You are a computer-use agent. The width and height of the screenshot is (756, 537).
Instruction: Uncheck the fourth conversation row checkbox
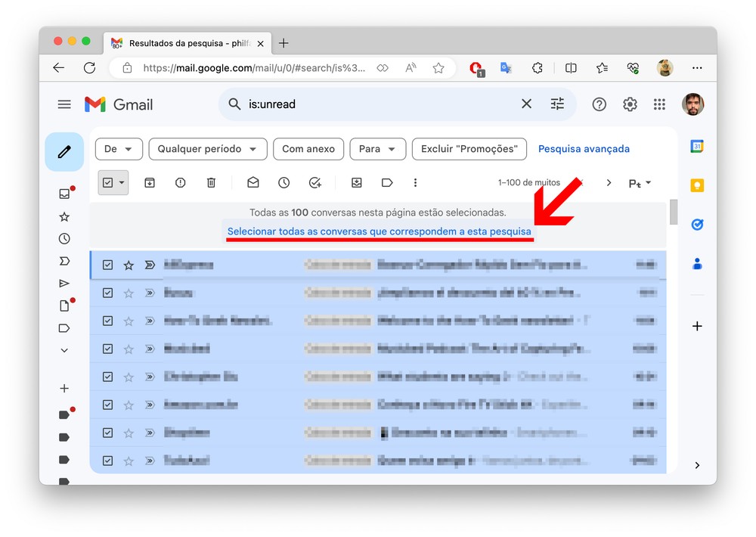(107, 349)
